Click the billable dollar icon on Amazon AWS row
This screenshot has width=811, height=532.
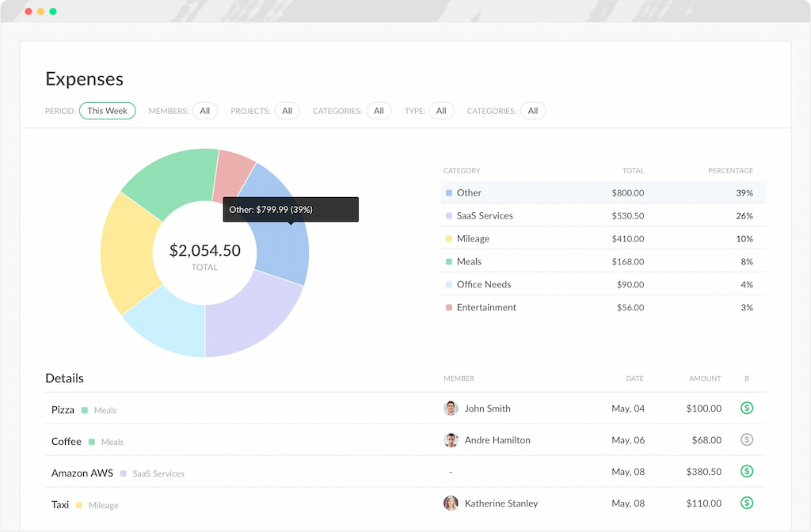coord(746,470)
